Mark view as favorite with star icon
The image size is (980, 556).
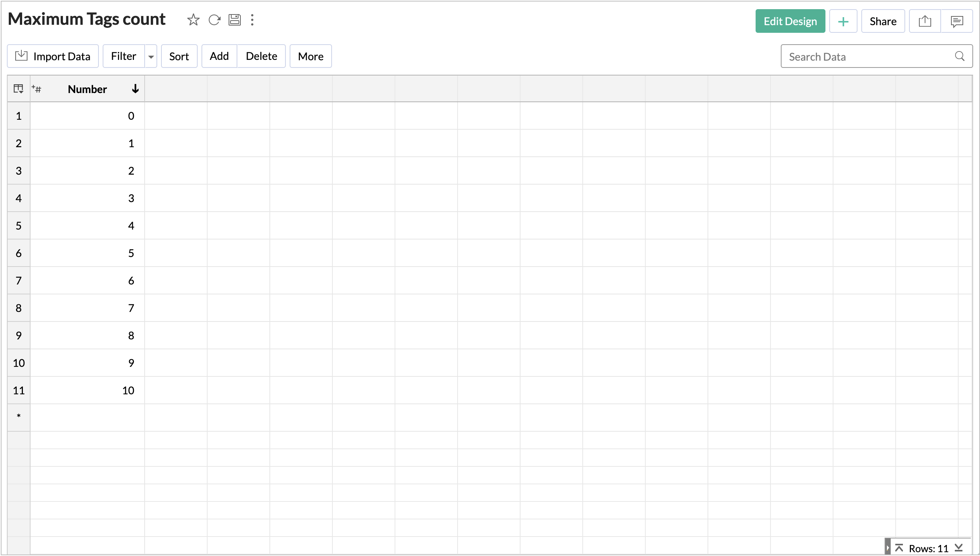(x=193, y=20)
